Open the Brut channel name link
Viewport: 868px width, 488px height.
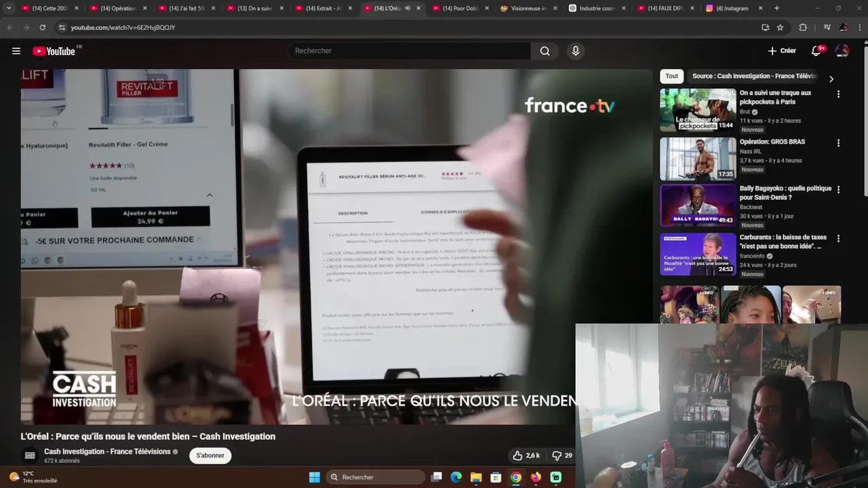click(745, 112)
